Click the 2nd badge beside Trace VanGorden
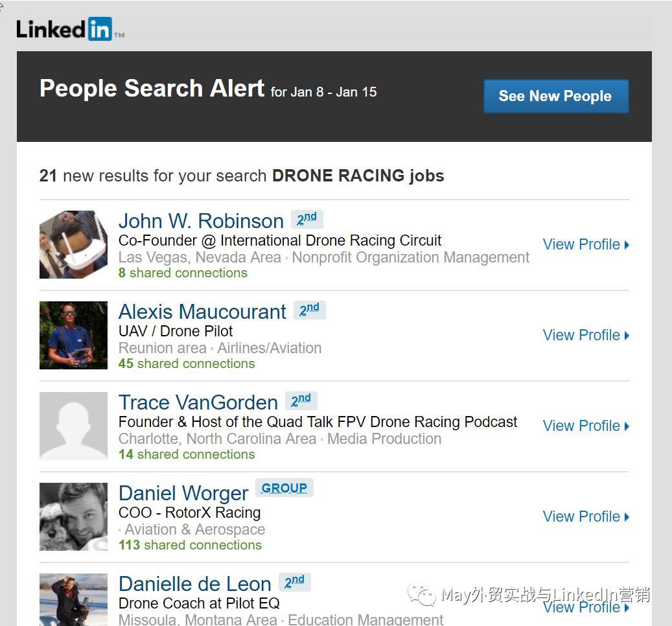672x626 pixels. (301, 400)
